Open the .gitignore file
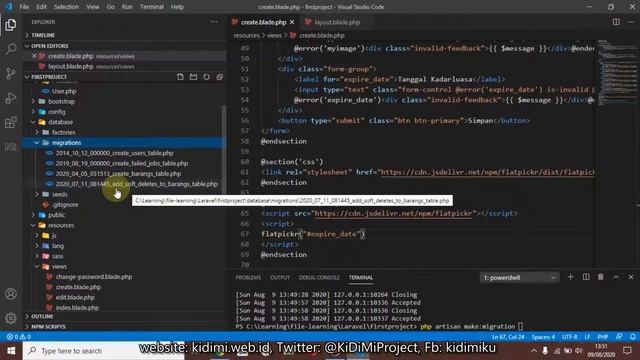Image resolution: width=640 pixels, height=360 pixels. [x=65, y=204]
